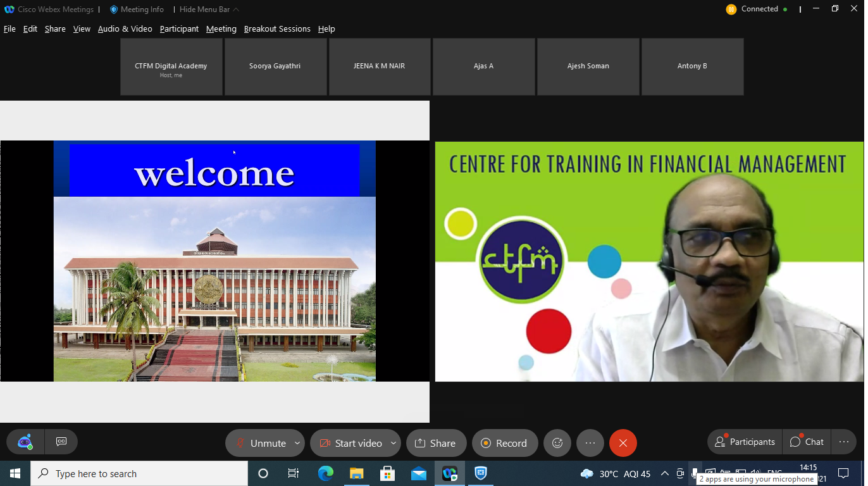Image resolution: width=868 pixels, height=486 pixels.
Task: Click the Share content button
Action: [436, 443]
